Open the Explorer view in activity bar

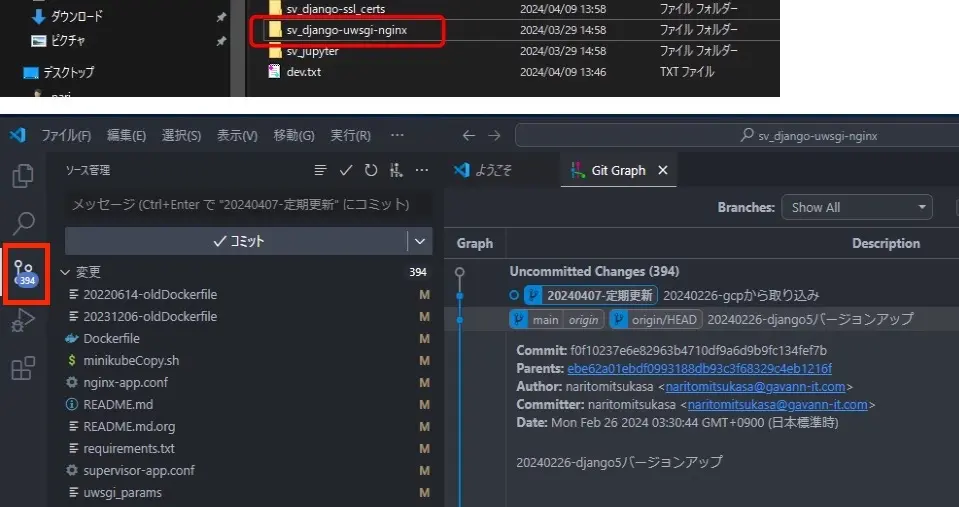tap(23, 176)
